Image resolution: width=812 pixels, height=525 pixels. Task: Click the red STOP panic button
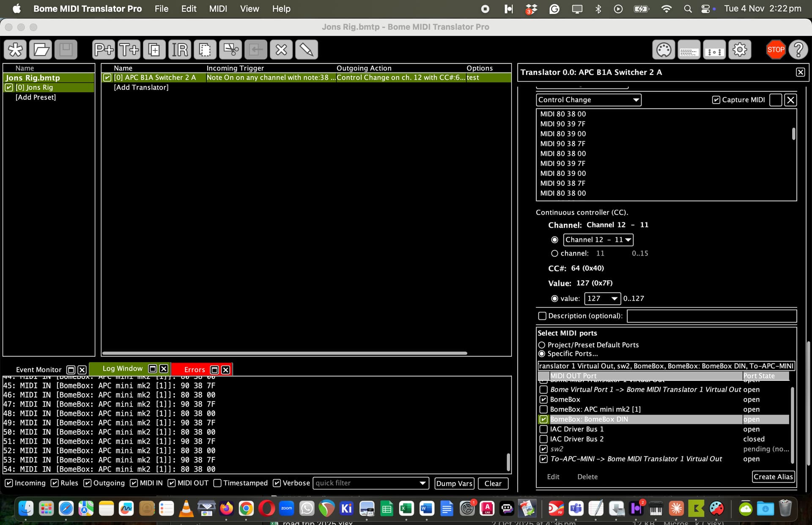pos(776,49)
